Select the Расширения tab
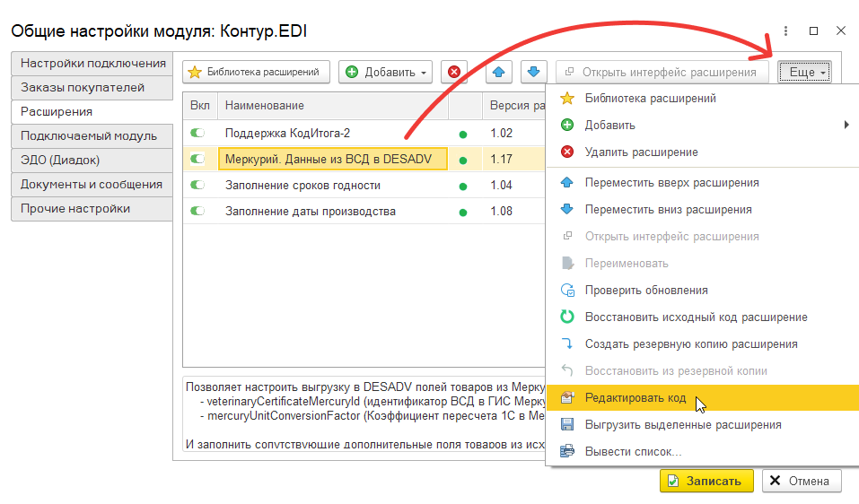 point(92,111)
